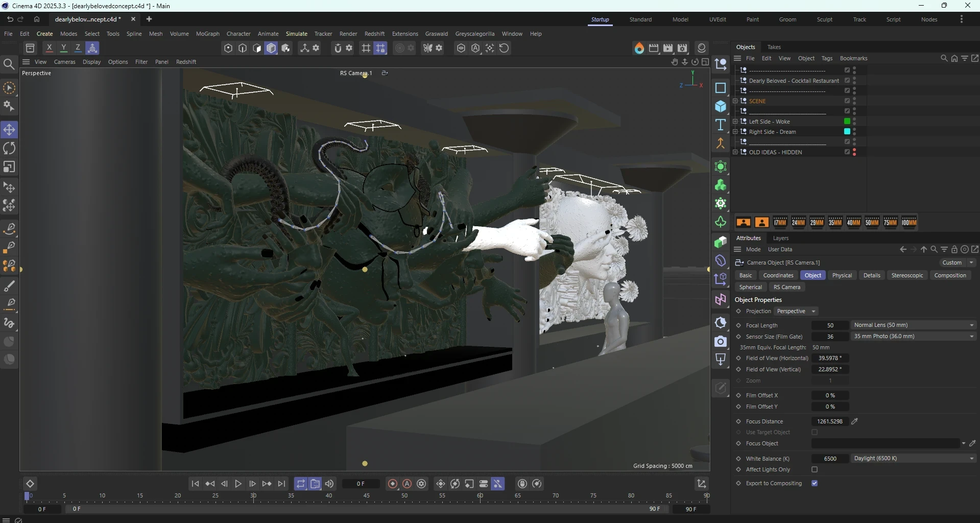
Task: Click the 35MM lens preset icon
Action: point(835,222)
